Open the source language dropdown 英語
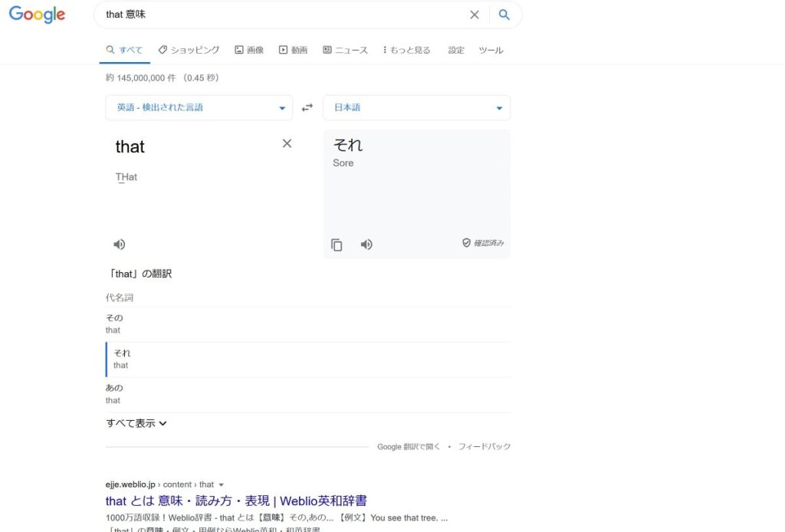785x532 pixels. coord(199,107)
